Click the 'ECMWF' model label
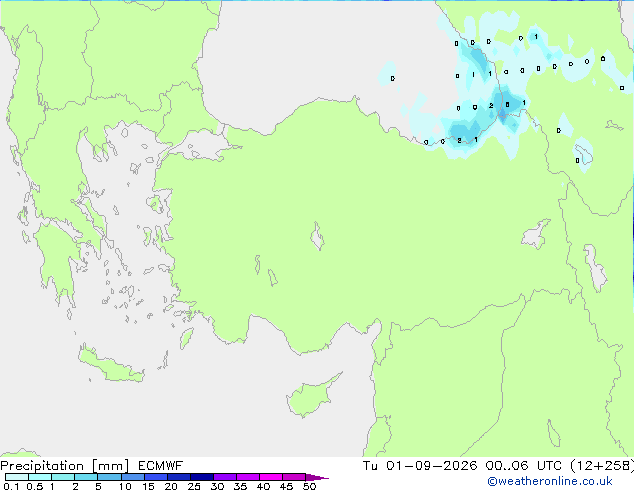Image resolution: width=634 pixels, height=490 pixels. [161, 466]
